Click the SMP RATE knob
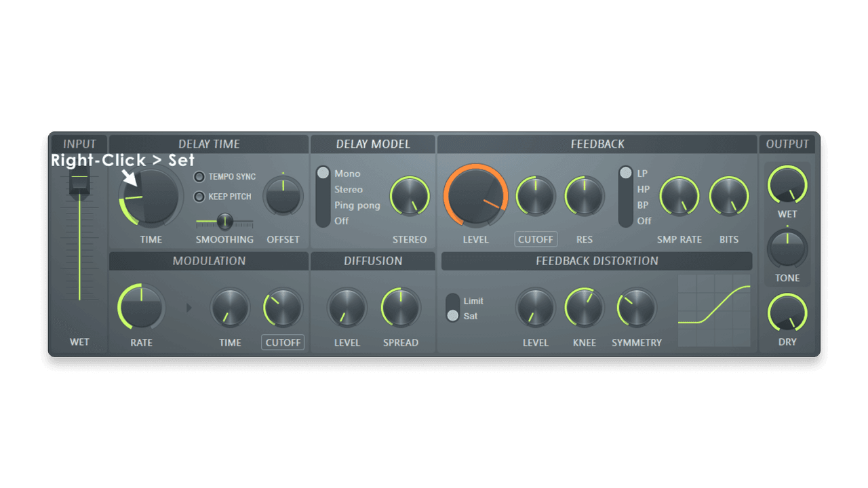 pyautogui.click(x=679, y=196)
